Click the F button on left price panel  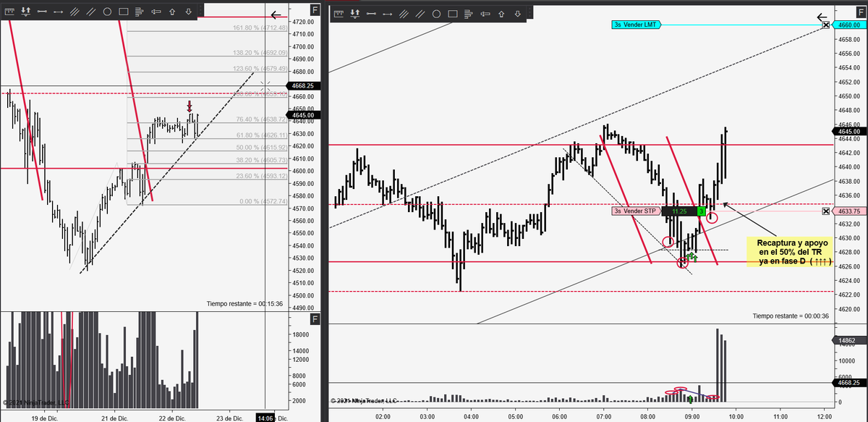coord(315,10)
